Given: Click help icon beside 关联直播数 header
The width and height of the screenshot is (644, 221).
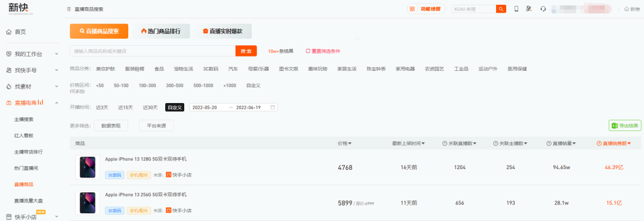Looking at the screenshot, I should (444, 144).
